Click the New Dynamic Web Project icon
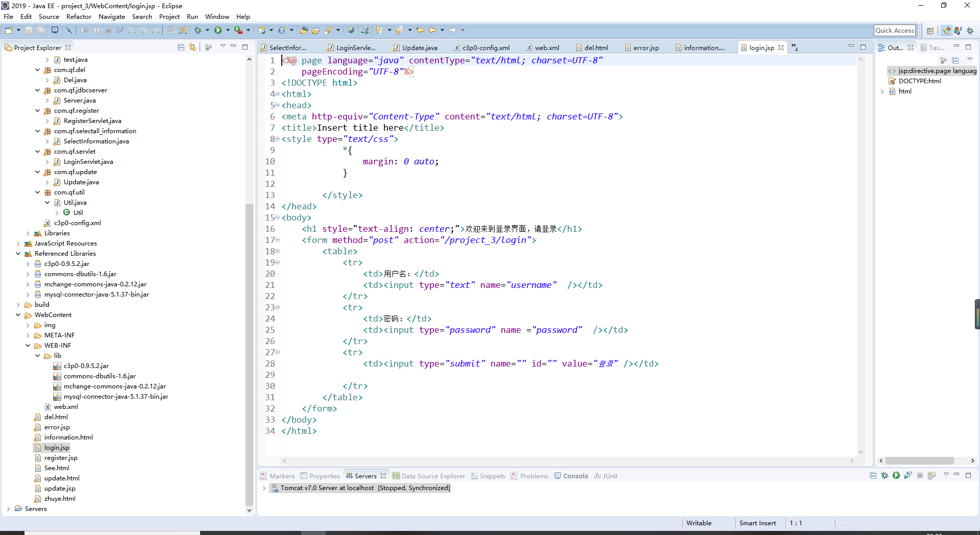 click(262, 30)
